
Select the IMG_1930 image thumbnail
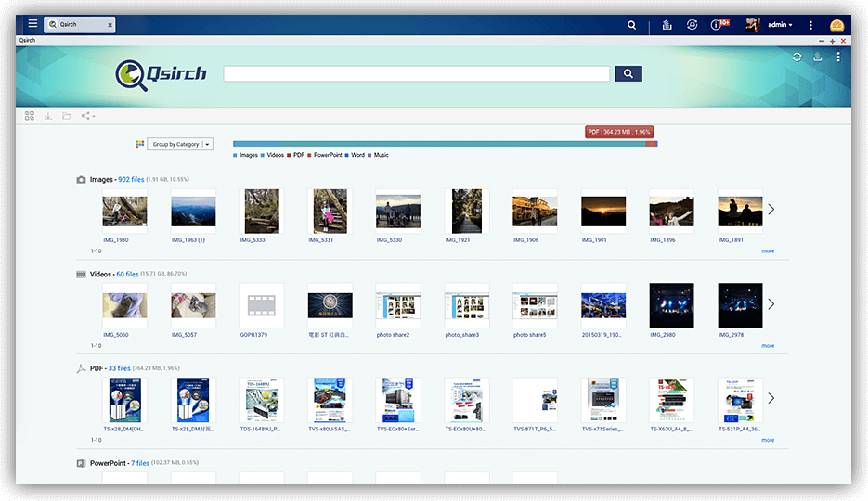coord(124,211)
